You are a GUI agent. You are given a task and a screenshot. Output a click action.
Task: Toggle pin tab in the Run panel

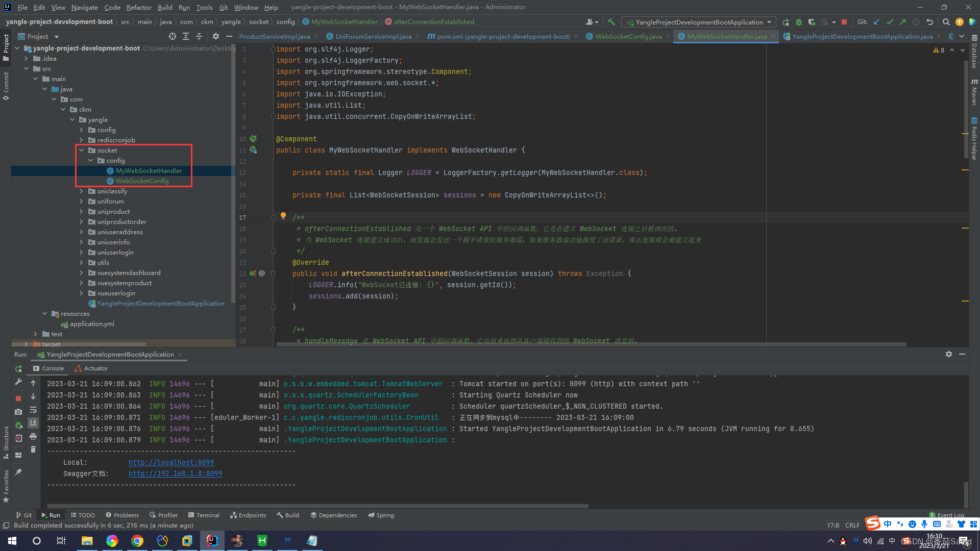(x=18, y=472)
